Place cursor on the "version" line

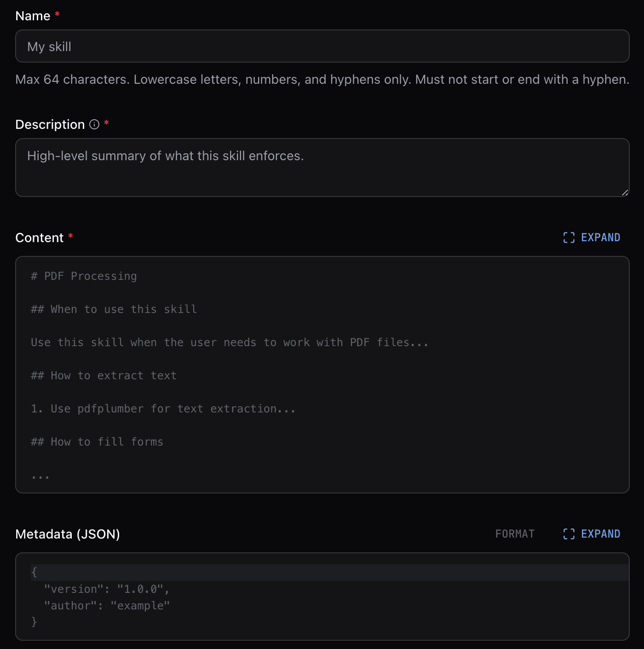[x=107, y=589]
